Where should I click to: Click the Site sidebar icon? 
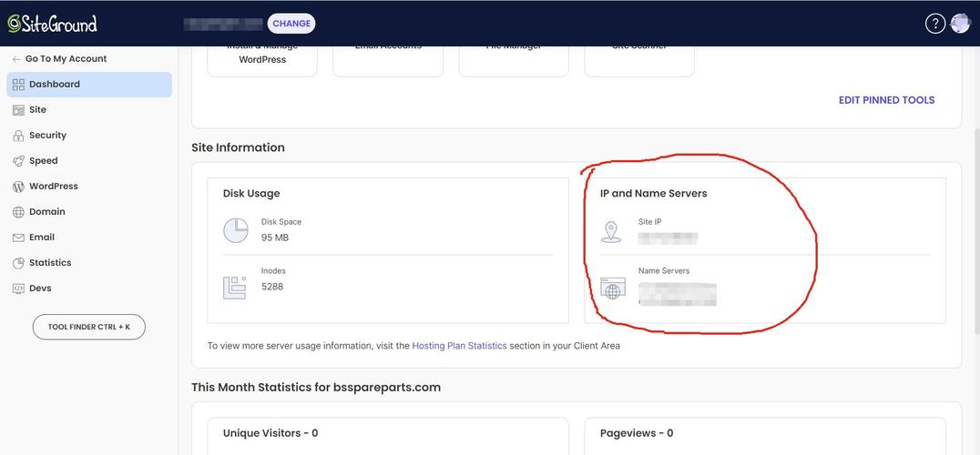pos(18,110)
